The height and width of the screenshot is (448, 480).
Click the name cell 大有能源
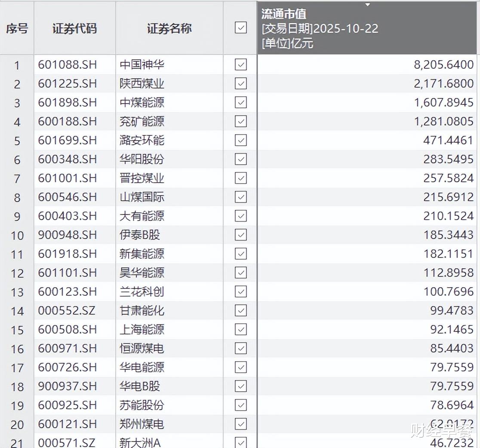pyautogui.click(x=142, y=216)
